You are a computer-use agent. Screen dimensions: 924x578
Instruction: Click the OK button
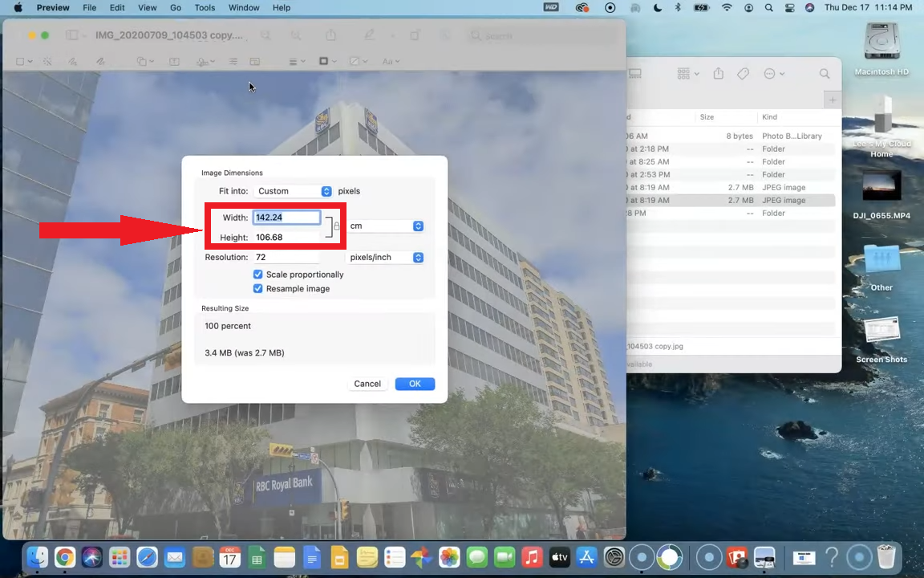coord(415,384)
